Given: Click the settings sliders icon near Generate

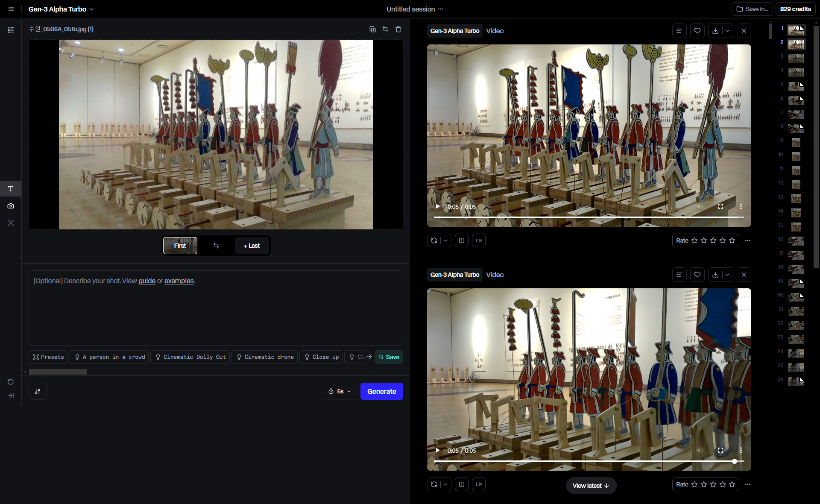Looking at the screenshot, I should [38, 391].
